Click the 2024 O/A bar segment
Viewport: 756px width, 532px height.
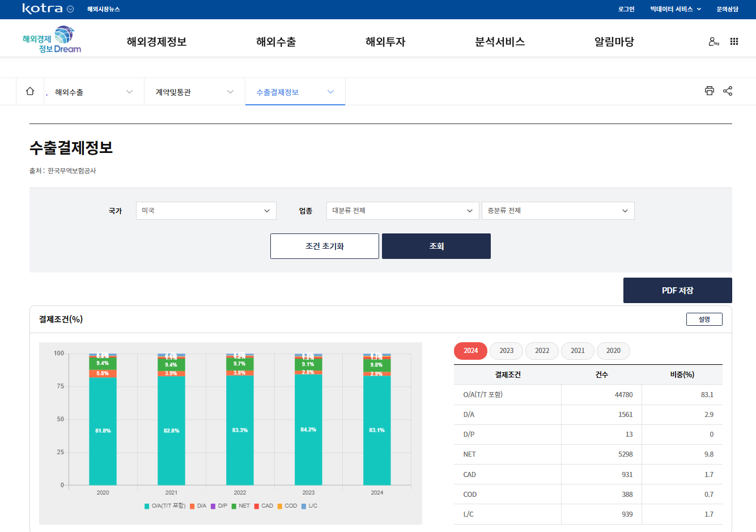click(377, 431)
